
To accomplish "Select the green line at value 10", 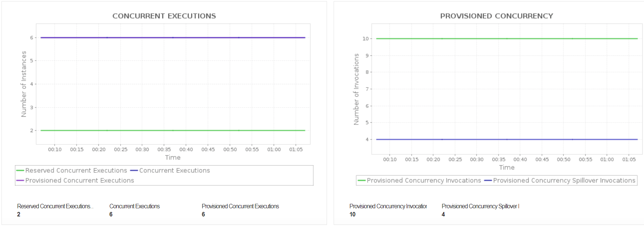I will pyautogui.click(x=481, y=38).
